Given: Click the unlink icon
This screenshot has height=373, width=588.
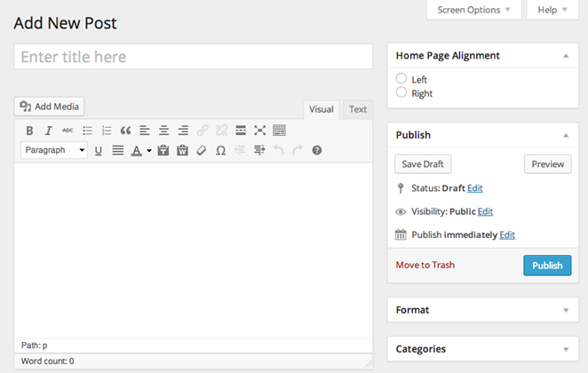Looking at the screenshot, I should pos(222,131).
